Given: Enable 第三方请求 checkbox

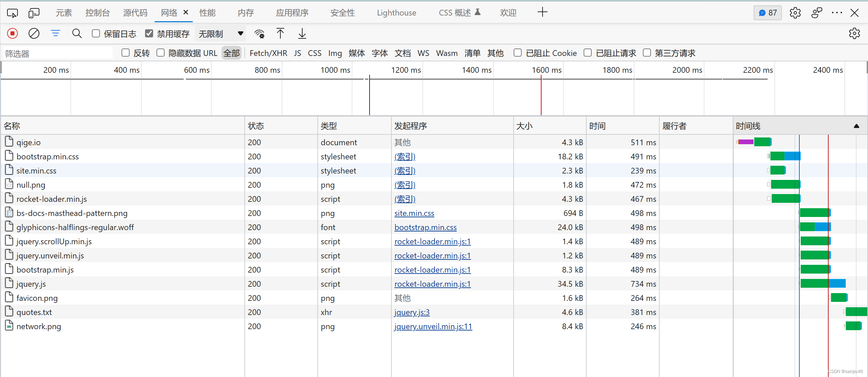Looking at the screenshot, I should (x=647, y=53).
